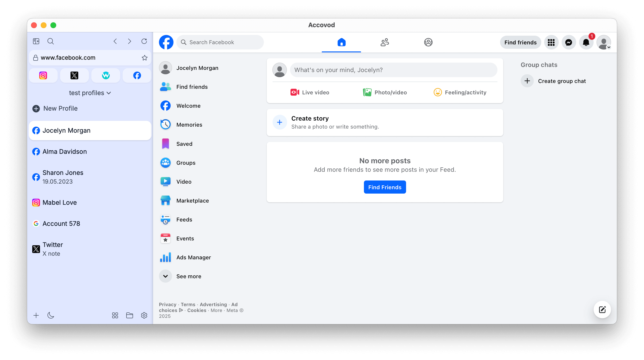
Task: Expand the test profiles dropdown
Action: (90, 93)
